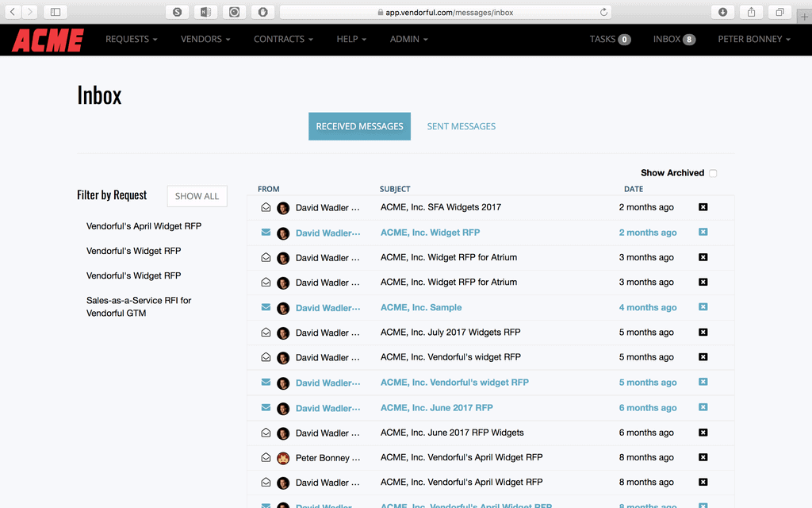Image resolution: width=812 pixels, height=508 pixels.
Task: Open Safari downloads button
Action: tap(722, 12)
